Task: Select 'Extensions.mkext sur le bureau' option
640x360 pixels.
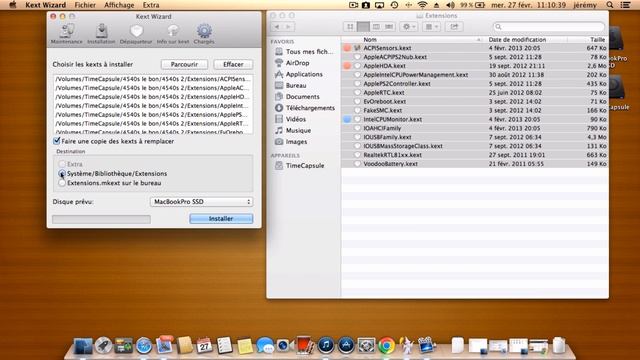Action: 62,183
